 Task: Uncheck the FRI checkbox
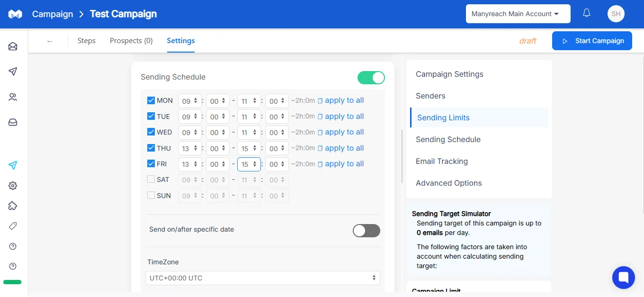[x=151, y=163]
